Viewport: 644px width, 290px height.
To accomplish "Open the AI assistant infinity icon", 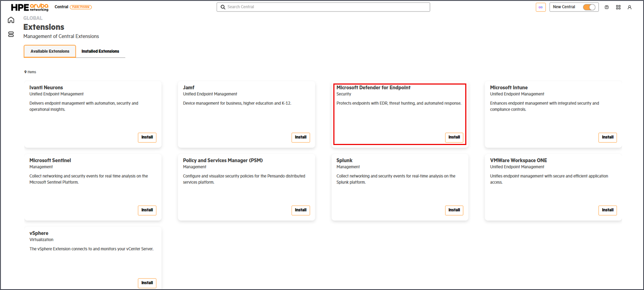I will coord(541,7).
